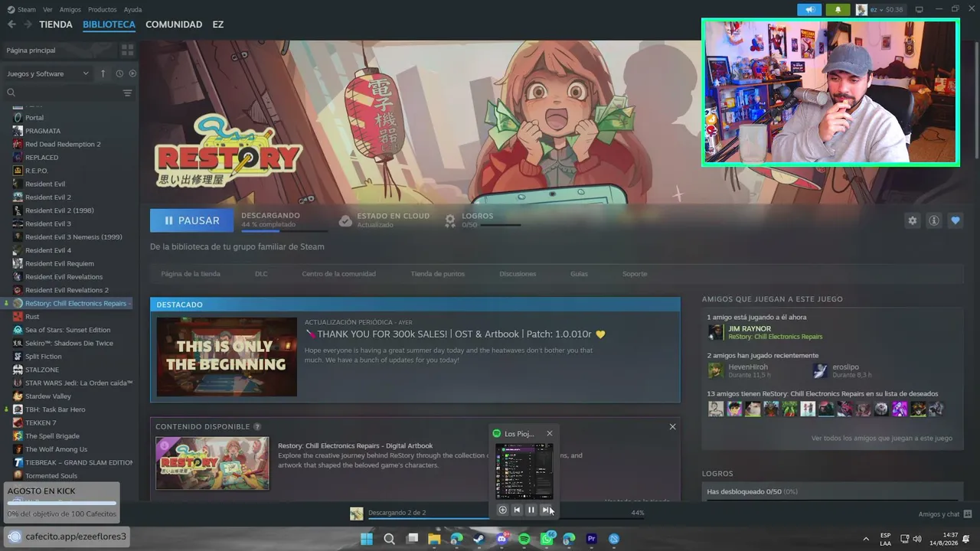The image size is (980, 551).
Task: Open the Steam menu
Action: (x=21, y=9)
